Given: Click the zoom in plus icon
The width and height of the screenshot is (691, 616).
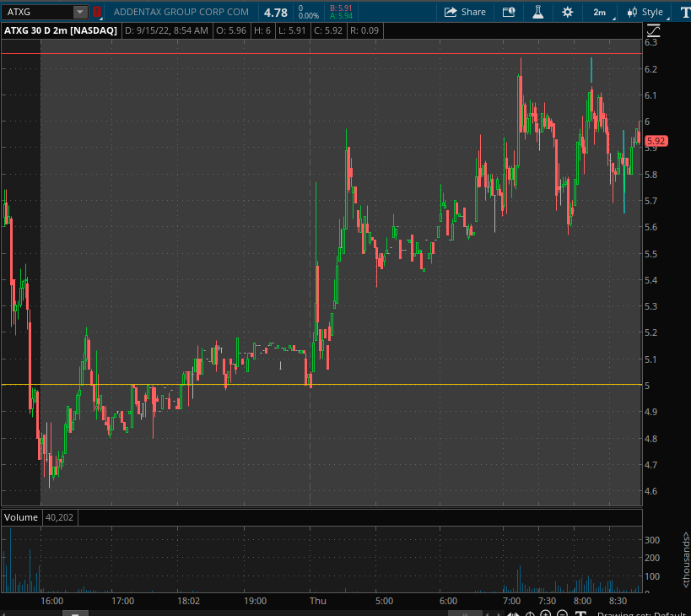Looking at the screenshot, I should [545, 614].
